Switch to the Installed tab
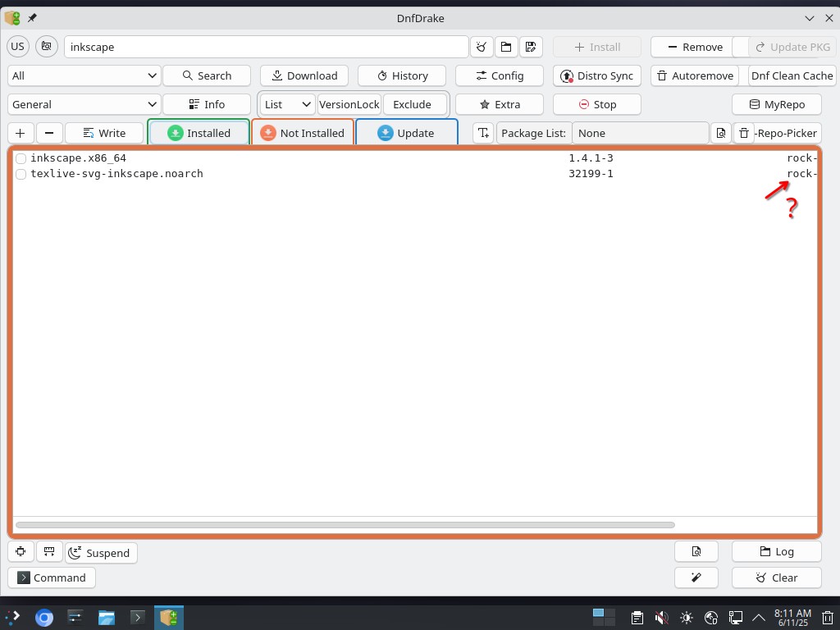 pos(199,133)
